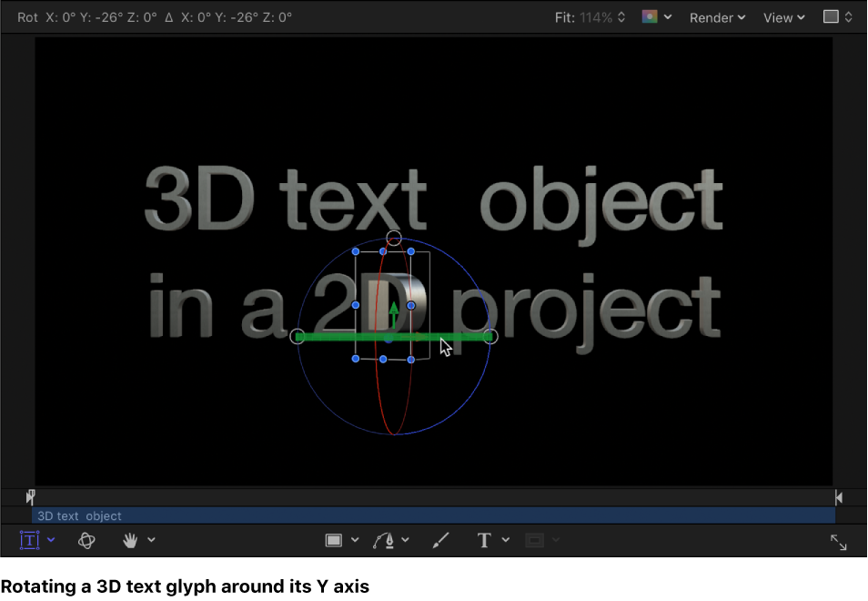Click the color channels swatch
Image resolution: width=868 pixels, height=601 pixels.
click(x=650, y=17)
